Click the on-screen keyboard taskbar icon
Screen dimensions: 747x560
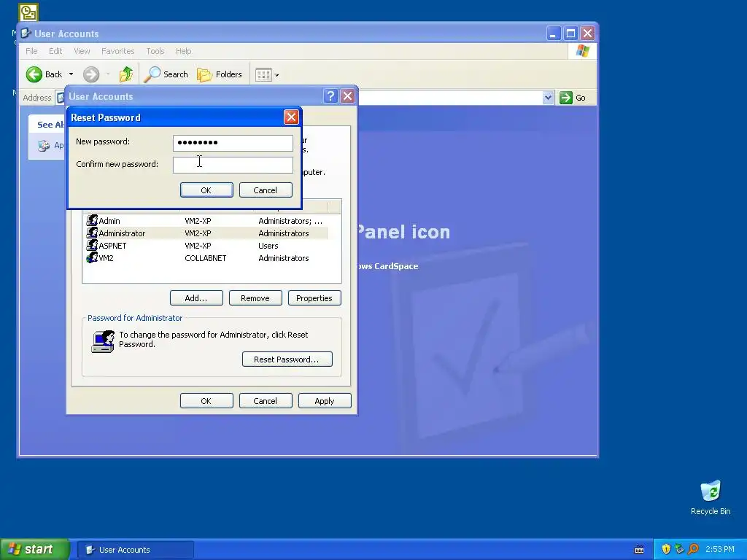pyautogui.click(x=639, y=550)
